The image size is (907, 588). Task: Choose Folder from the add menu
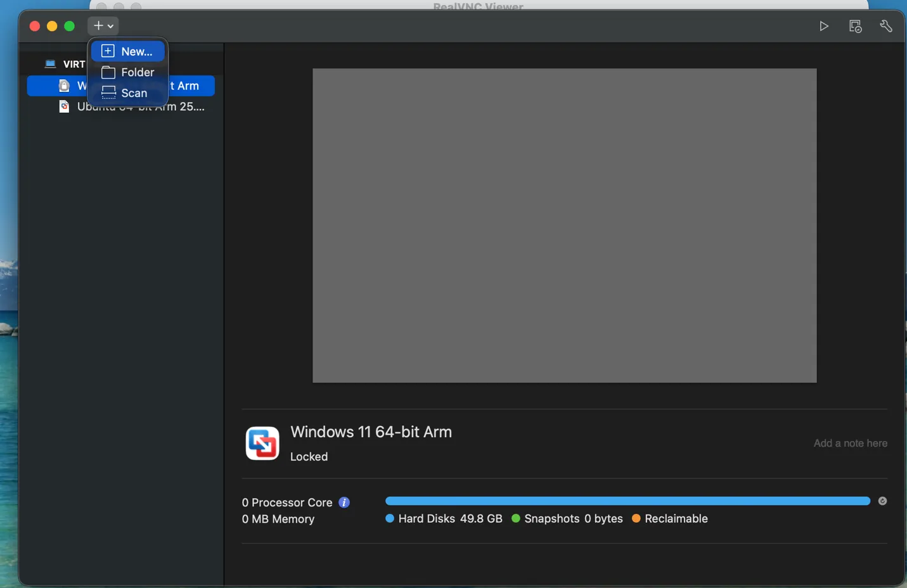pos(128,72)
